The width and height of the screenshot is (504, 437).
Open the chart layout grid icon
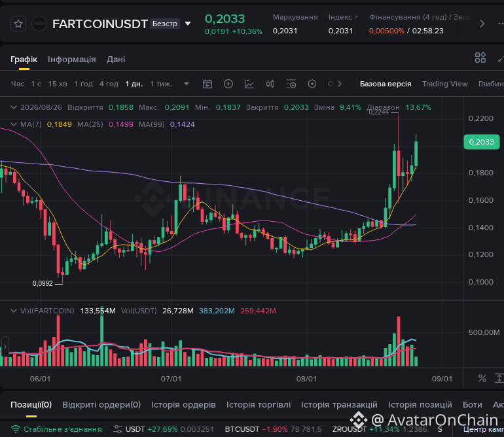480,58
